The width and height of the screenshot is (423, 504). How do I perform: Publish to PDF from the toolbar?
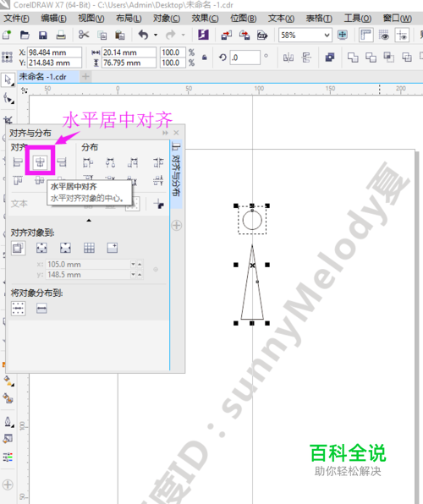(x=262, y=35)
